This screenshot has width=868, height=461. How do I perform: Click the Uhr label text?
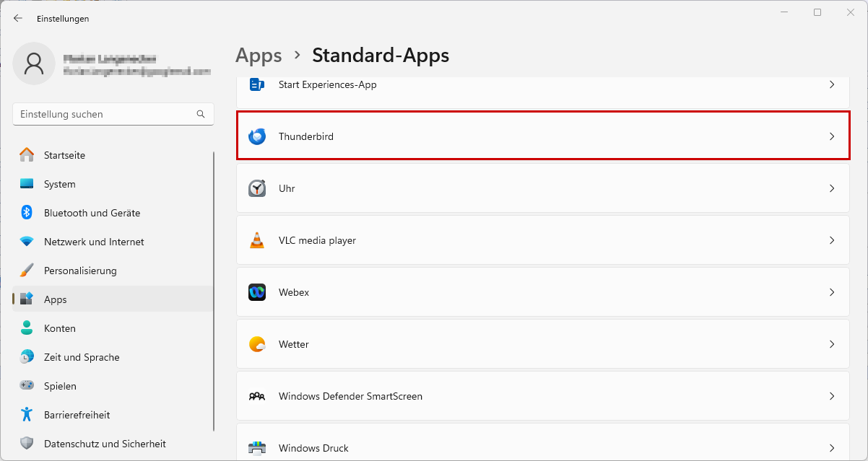pyautogui.click(x=287, y=188)
